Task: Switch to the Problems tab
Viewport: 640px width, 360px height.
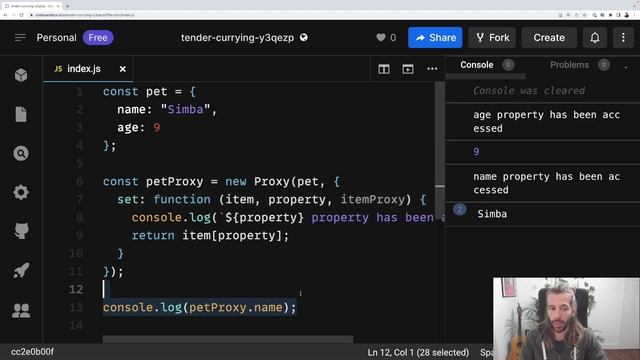Action: pos(569,65)
